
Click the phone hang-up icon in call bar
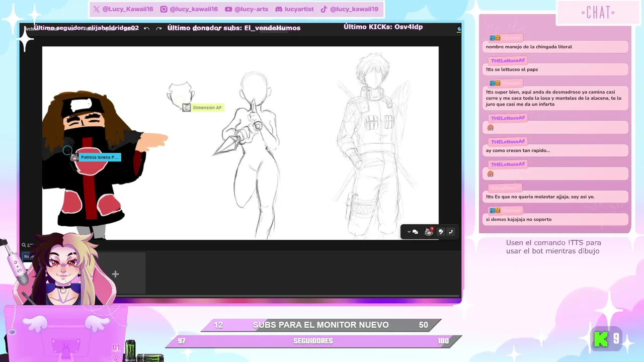pos(451,232)
